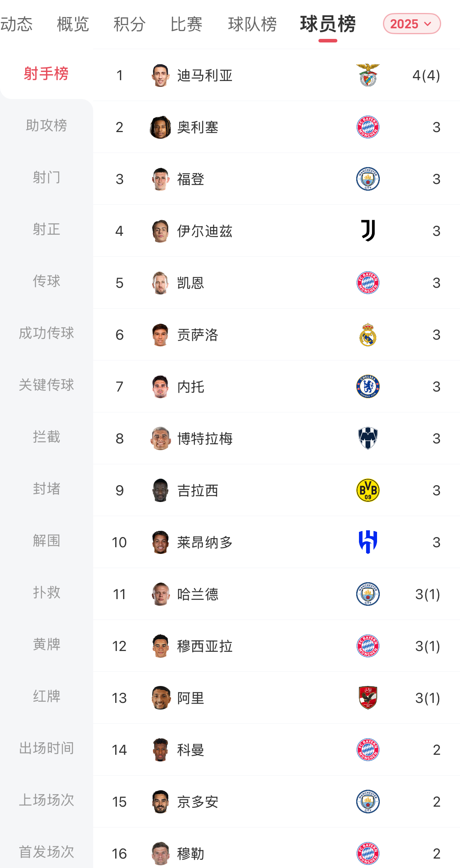The width and height of the screenshot is (460, 868).
Task: Switch to the 球队榜 tab
Action: [252, 24]
